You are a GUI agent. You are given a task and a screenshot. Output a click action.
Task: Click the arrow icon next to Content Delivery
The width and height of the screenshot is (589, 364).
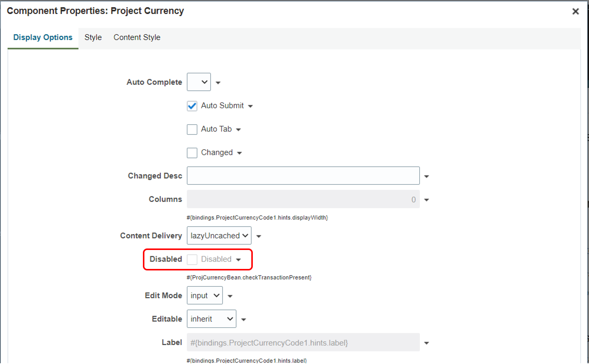point(259,236)
